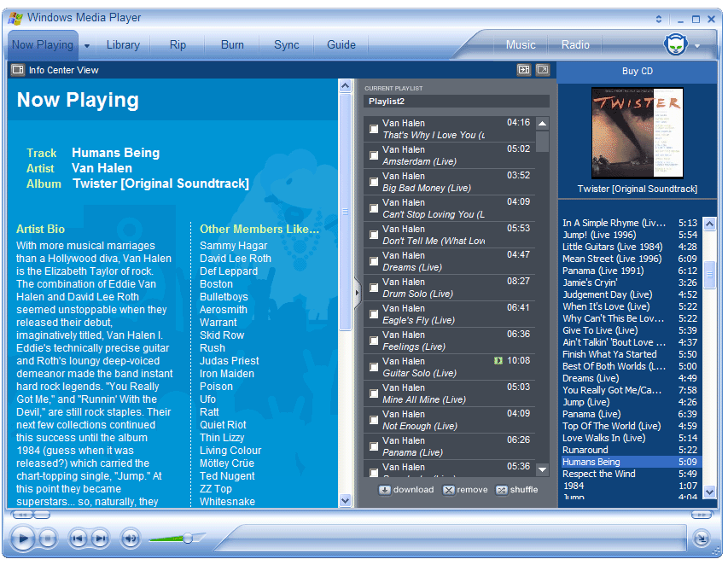Open the Now Playing tab
Image resolution: width=728 pixels, height=565 pixels.
43,45
